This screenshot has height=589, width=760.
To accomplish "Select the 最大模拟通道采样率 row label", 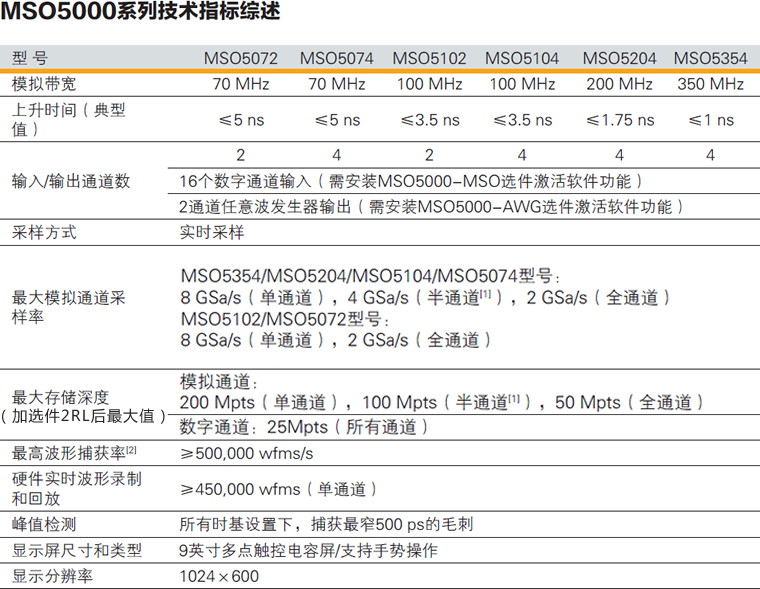I will pyautogui.click(x=68, y=307).
